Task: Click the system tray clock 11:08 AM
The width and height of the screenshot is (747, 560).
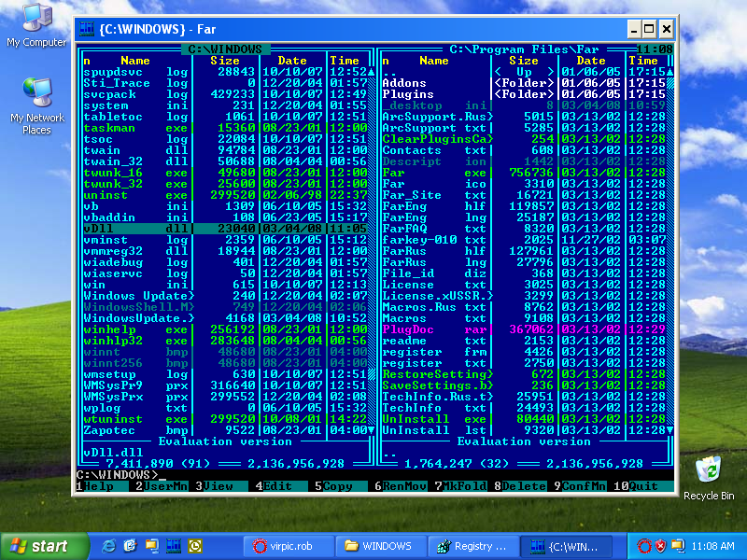Action: [x=712, y=546]
